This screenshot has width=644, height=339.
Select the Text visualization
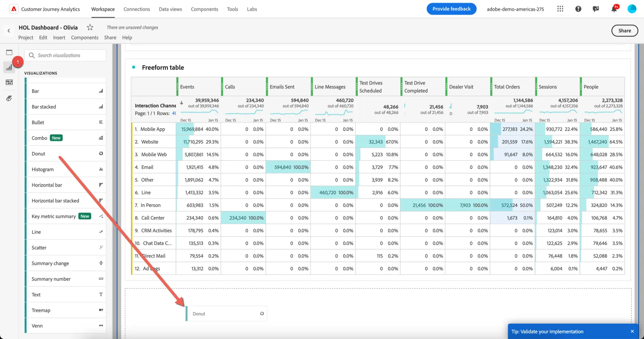click(66, 295)
